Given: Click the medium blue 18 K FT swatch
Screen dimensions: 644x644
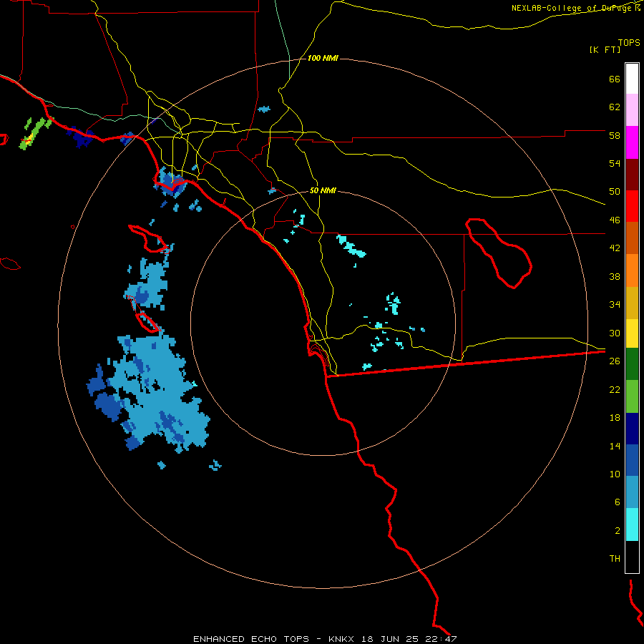Looking at the screenshot, I should [x=632, y=460].
